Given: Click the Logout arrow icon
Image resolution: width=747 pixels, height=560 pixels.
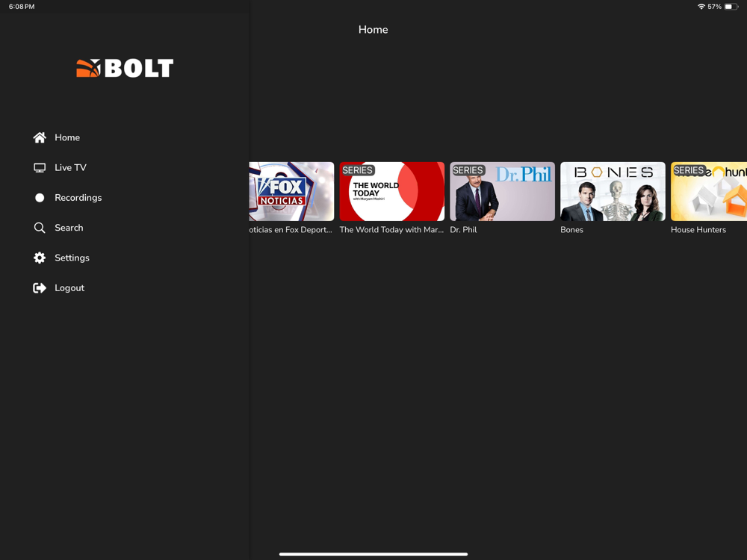Looking at the screenshot, I should [40, 287].
